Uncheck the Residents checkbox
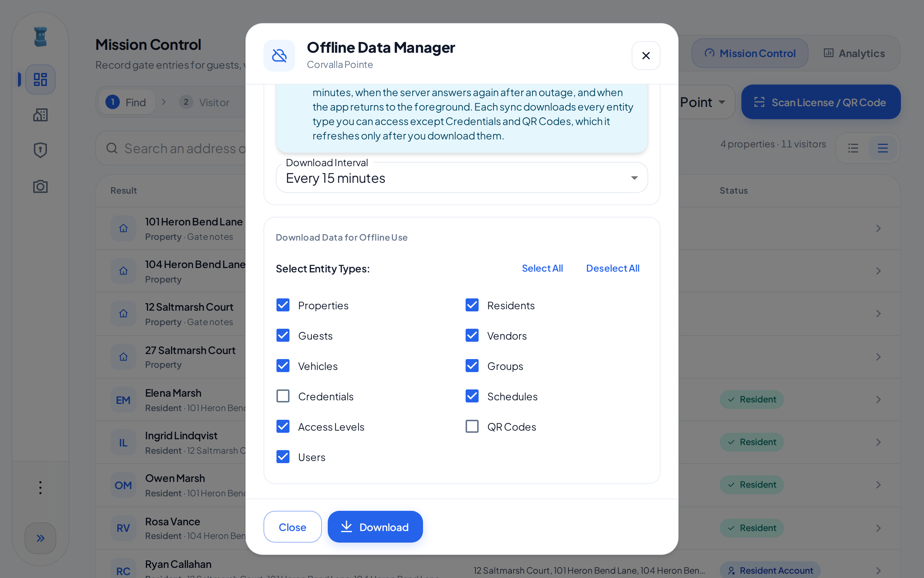Viewport: 924px width, 578px height. coord(472,305)
